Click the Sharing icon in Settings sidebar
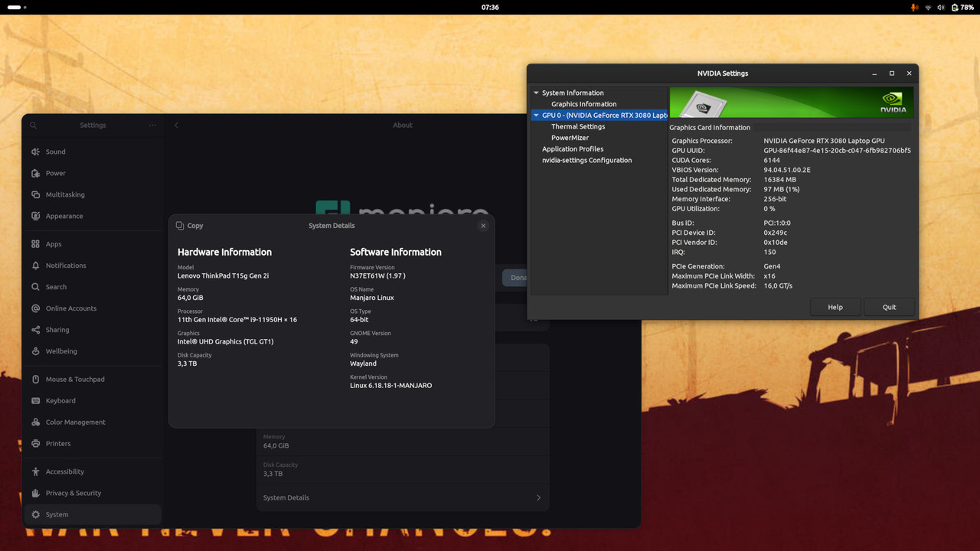Viewport: 980px width, 551px height. [x=35, y=330]
